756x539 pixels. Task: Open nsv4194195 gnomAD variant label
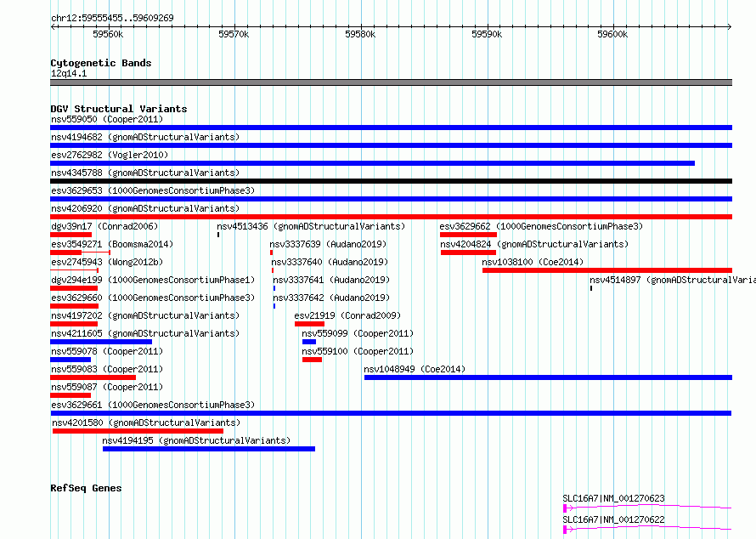click(x=196, y=440)
